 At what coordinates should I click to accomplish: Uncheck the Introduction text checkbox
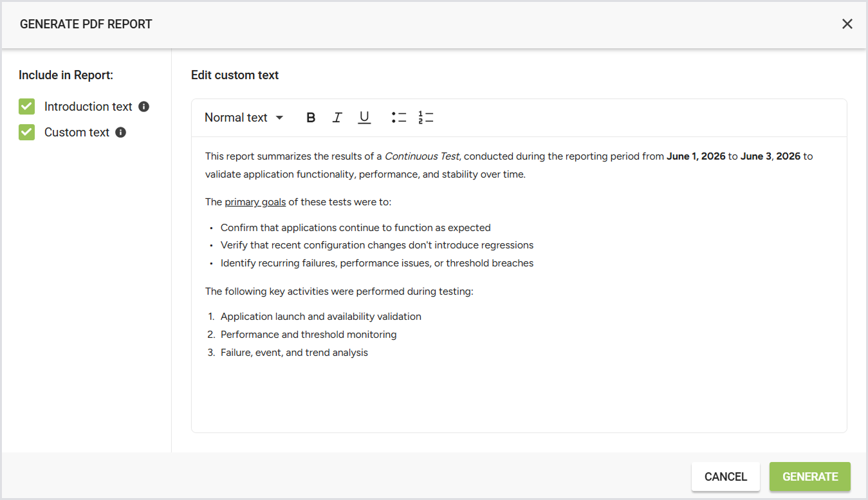point(26,107)
